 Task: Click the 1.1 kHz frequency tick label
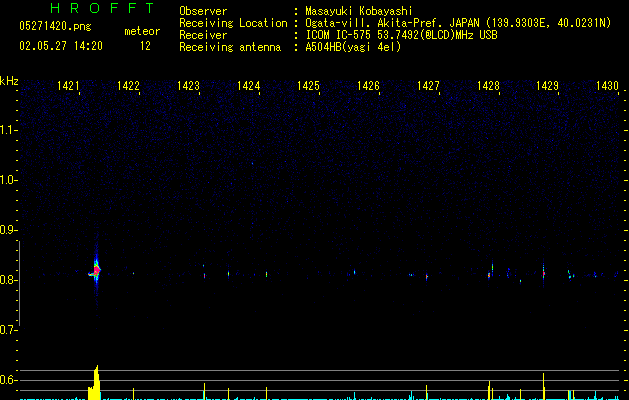(9, 130)
